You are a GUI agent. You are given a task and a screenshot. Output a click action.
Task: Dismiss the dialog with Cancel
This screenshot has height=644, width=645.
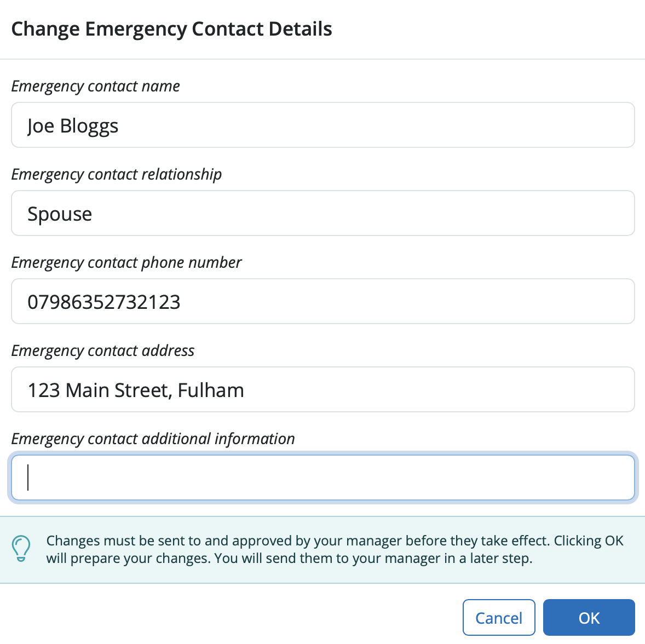click(x=499, y=617)
